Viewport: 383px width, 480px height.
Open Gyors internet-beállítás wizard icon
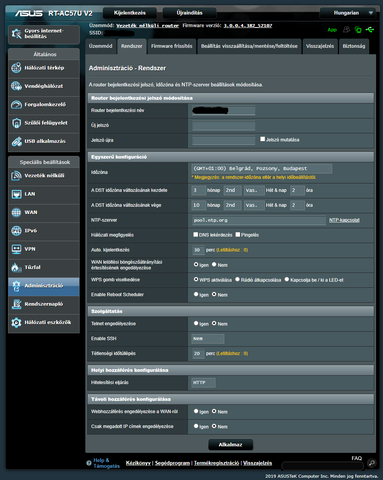point(16,34)
